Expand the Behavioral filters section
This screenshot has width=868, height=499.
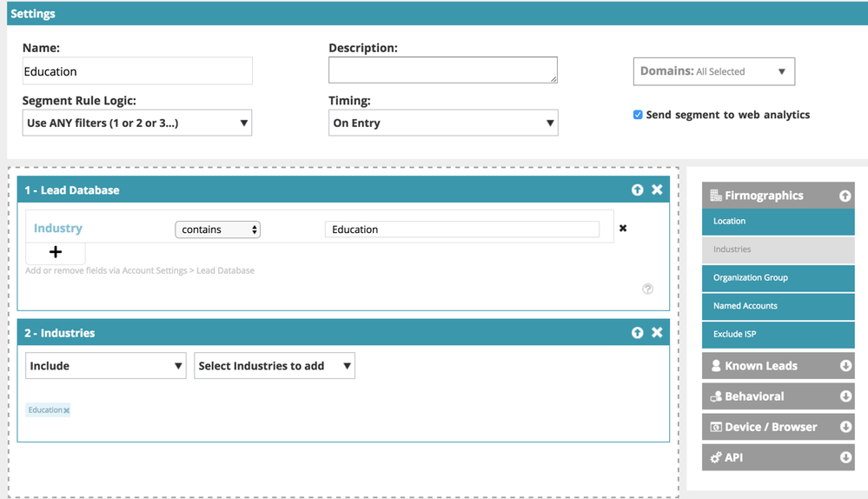tap(778, 396)
